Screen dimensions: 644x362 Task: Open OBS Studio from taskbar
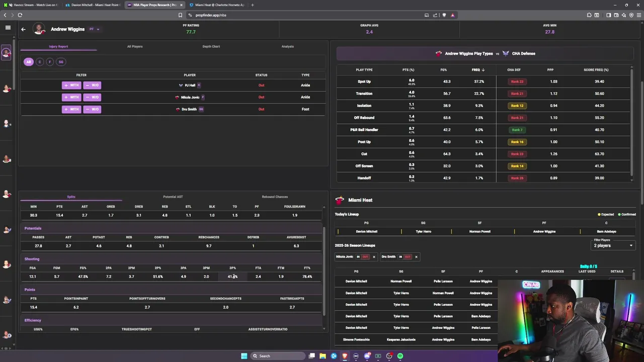(389, 356)
